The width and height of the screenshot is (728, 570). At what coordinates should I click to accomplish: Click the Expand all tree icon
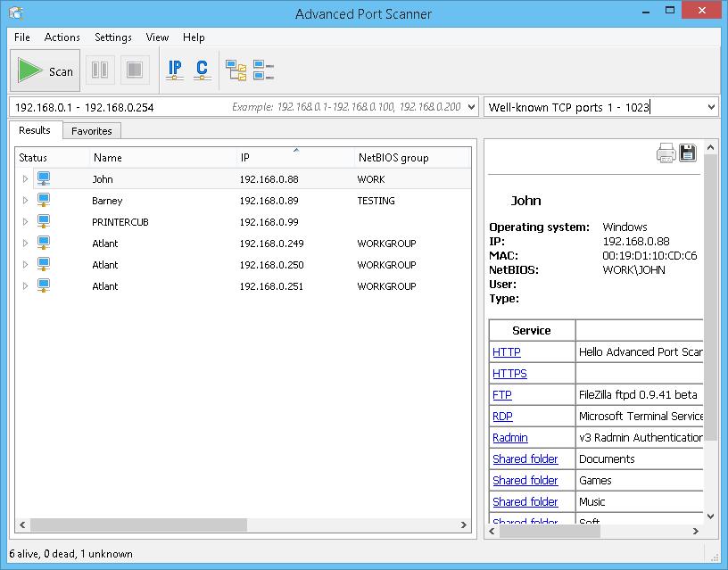[x=236, y=70]
